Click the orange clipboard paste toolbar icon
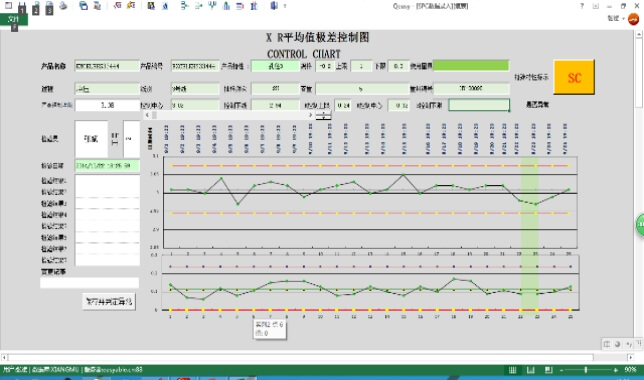The image size is (644, 380). [x=97, y=6]
